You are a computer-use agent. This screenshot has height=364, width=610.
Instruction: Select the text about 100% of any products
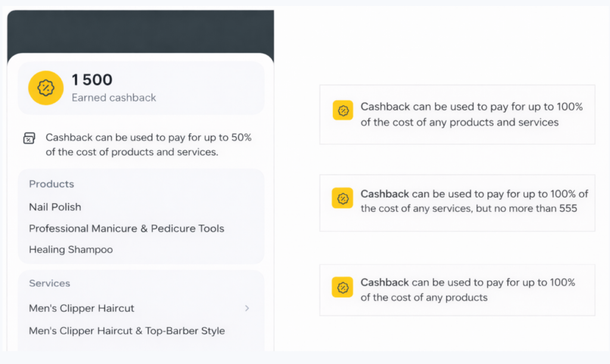(x=468, y=290)
